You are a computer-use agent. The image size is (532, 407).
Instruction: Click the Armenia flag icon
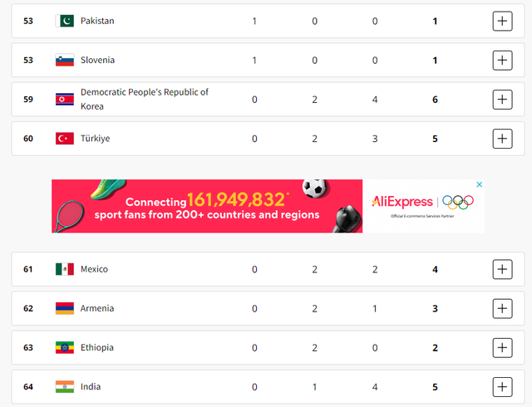[65, 308]
